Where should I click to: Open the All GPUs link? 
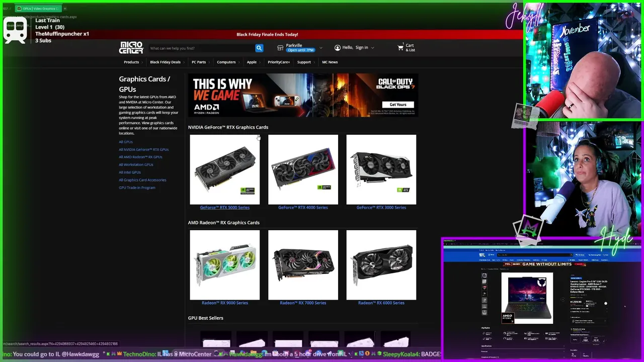point(126,142)
